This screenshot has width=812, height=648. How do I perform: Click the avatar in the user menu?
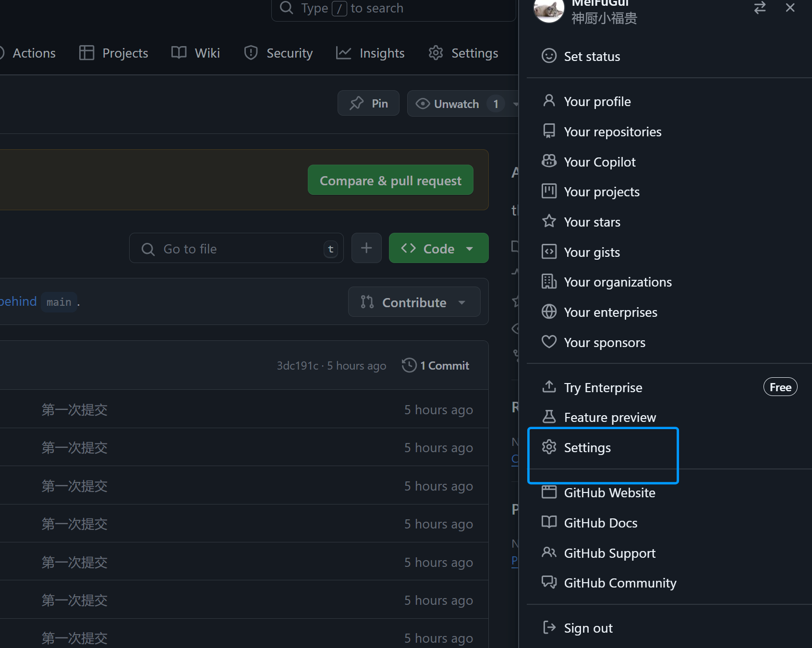(x=548, y=9)
